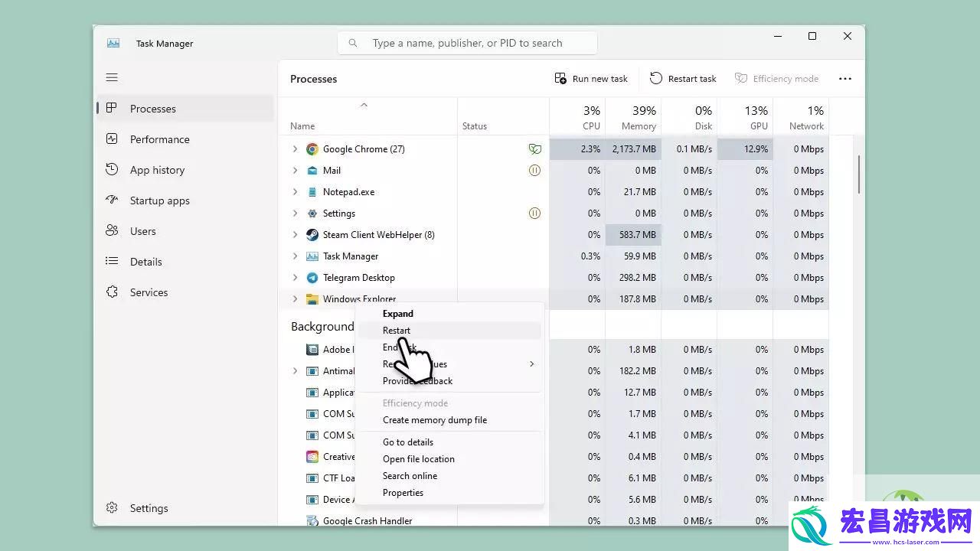Click the Settings gear icon in sidebar
Screen dimensions: 980x551
click(112, 507)
